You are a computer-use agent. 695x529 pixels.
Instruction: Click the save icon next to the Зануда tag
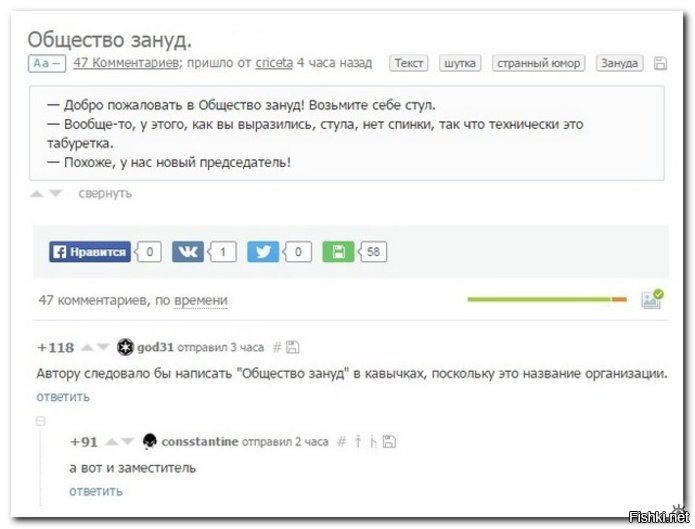coord(659,64)
